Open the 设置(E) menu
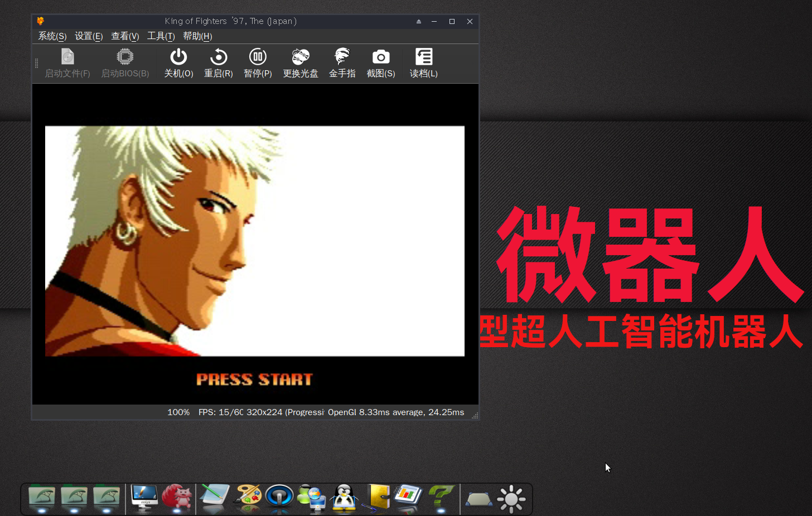The image size is (812, 516). pyautogui.click(x=89, y=36)
